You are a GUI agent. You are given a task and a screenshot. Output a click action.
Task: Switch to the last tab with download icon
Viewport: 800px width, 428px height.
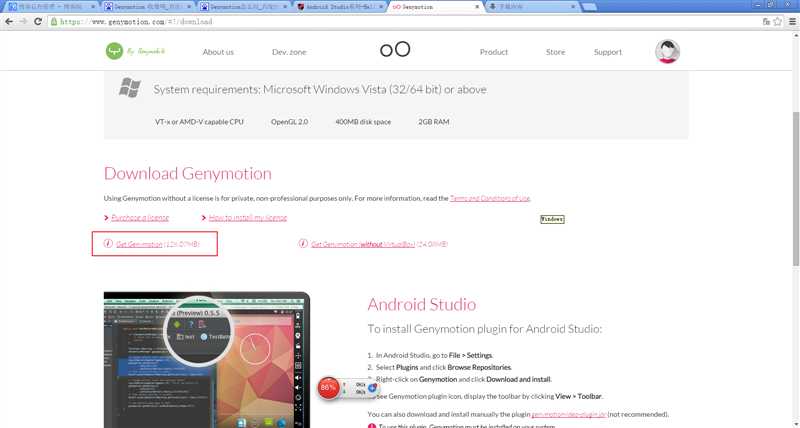(x=532, y=7)
